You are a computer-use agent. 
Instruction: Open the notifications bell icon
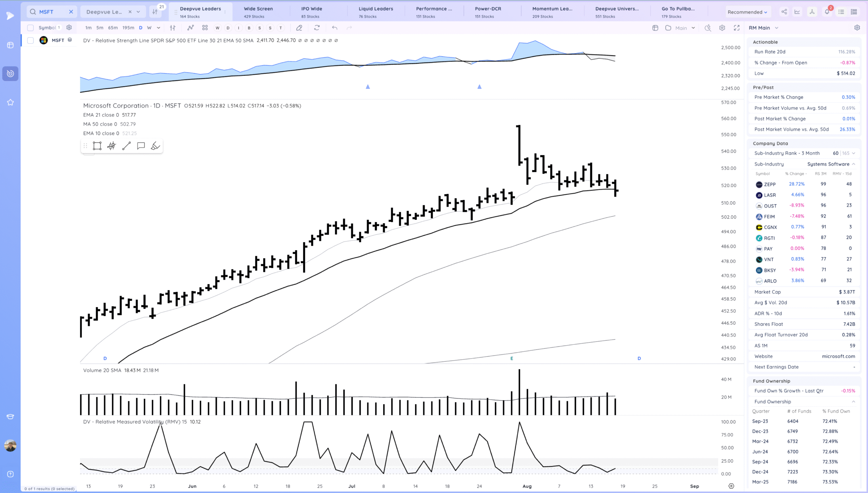[x=827, y=12]
